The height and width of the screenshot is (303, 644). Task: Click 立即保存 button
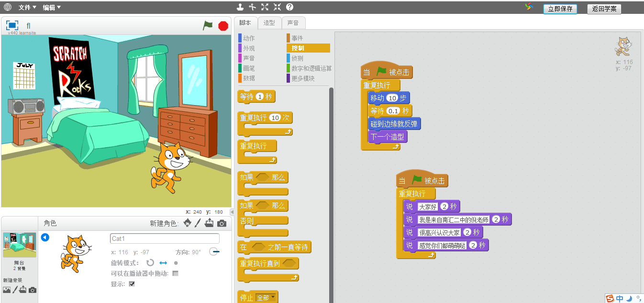pyautogui.click(x=560, y=9)
